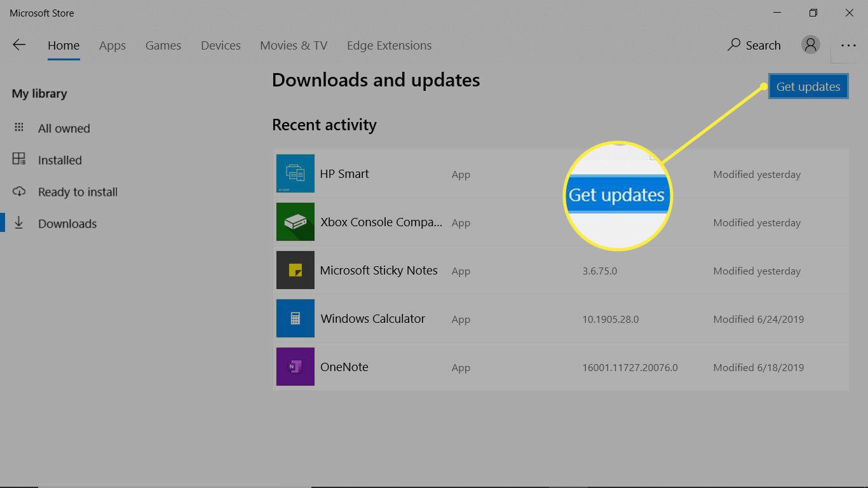This screenshot has width=868, height=488.
Task: Click the App type label for OneNote
Action: click(x=461, y=368)
